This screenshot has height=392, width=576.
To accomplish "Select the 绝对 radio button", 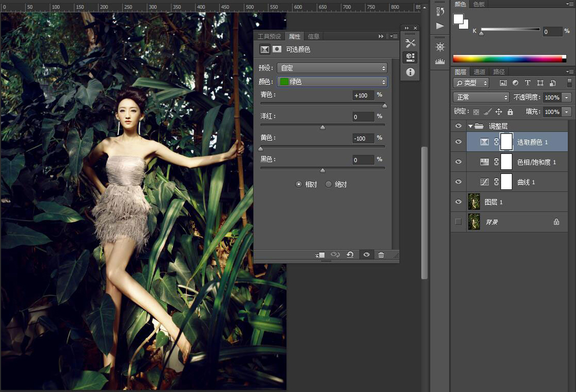I will tap(329, 185).
